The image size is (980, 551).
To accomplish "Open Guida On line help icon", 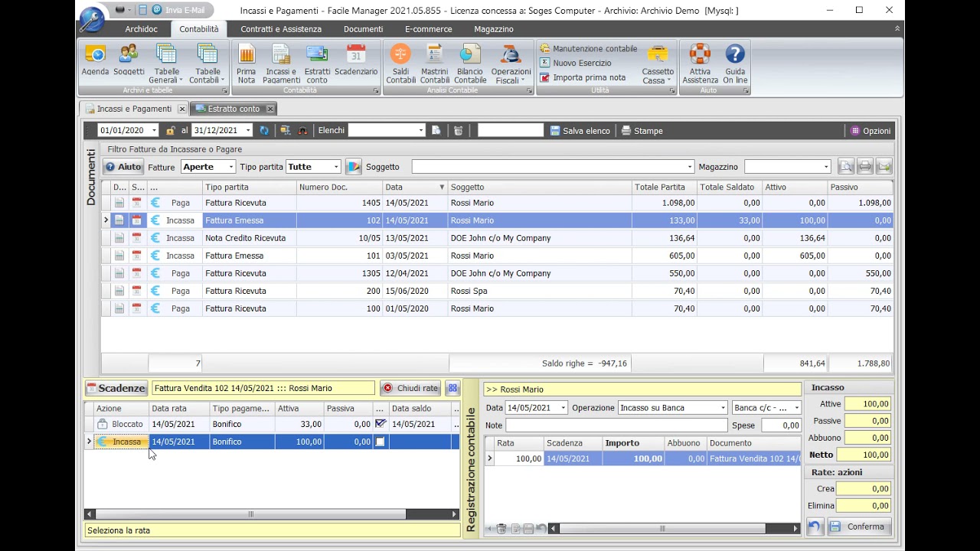I will coord(735,64).
